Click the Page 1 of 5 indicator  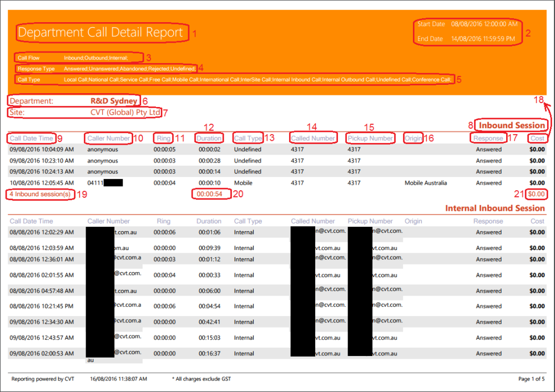click(x=531, y=379)
